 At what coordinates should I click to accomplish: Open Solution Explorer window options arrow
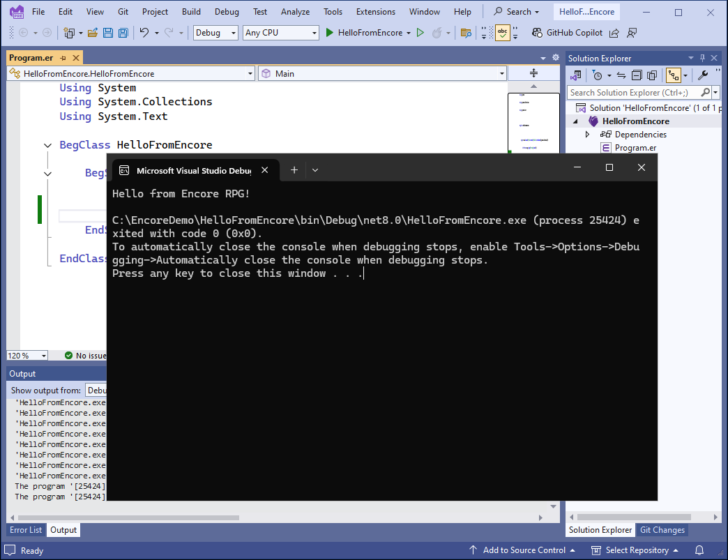[690, 58]
